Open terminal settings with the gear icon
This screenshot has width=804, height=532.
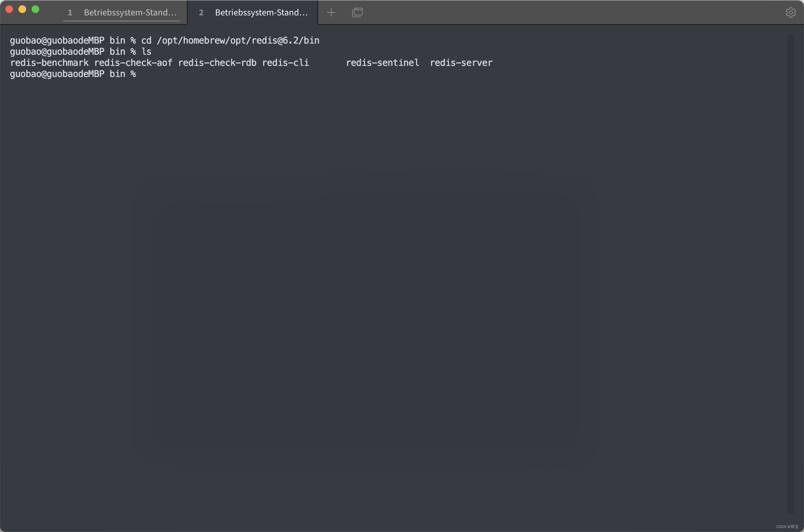click(791, 12)
